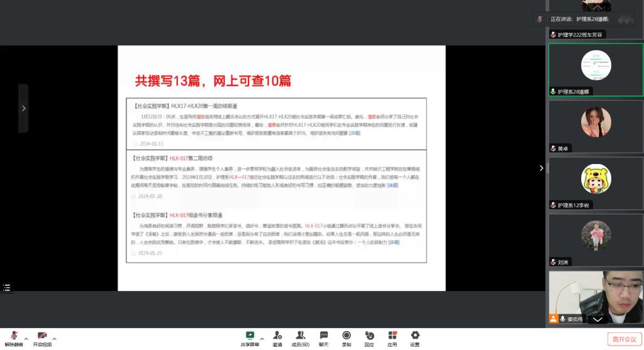Open the 设置 settings gear icon
The width and height of the screenshot is (644, 350).
[x=415, y=336]
